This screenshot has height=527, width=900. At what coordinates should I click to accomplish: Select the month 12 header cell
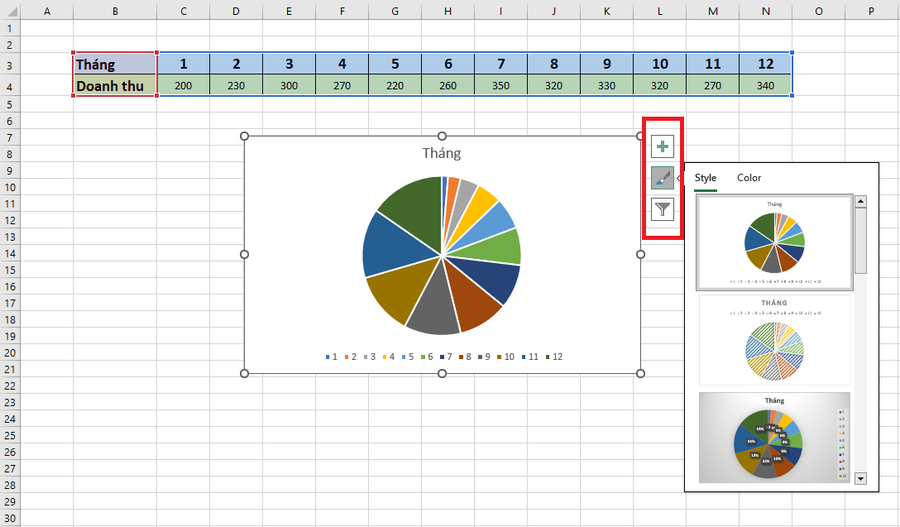tap(766, 64)
